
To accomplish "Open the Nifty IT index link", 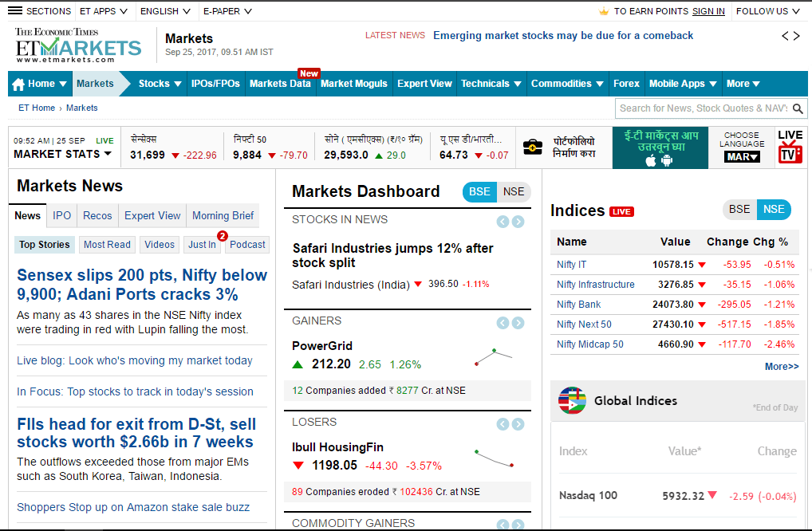I will [x=572, y=265].
